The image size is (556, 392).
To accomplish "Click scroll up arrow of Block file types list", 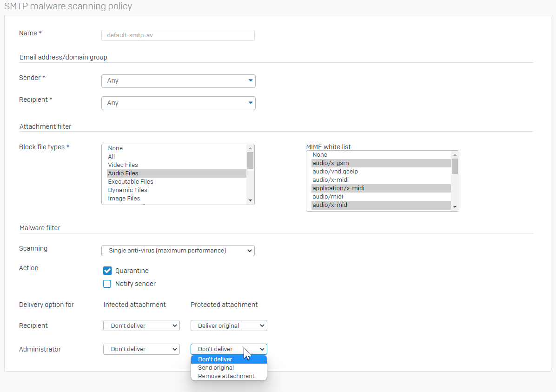I will coord(251,148).
